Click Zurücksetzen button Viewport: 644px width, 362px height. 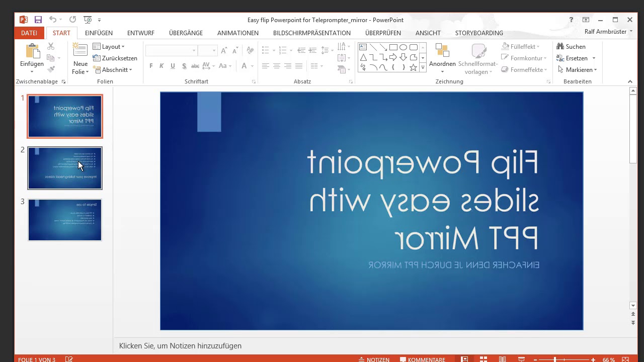coord(115,58)
